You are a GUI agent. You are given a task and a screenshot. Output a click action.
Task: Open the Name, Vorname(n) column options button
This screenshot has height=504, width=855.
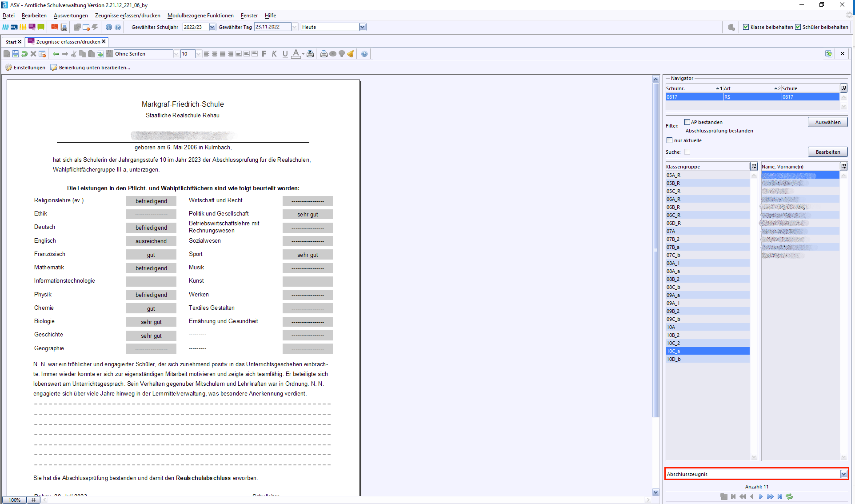tap(844, 166)
